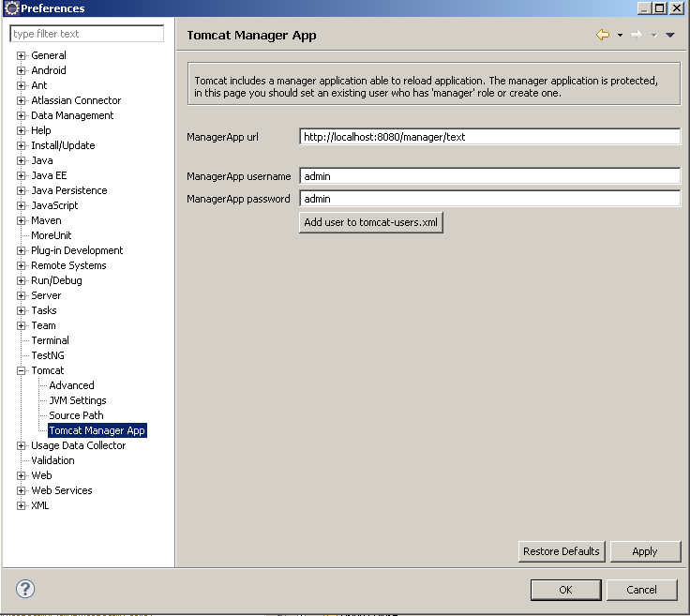Expand the Java tree node
The width and height of the screenshot is (690, 616).
(x=21, y=160)
